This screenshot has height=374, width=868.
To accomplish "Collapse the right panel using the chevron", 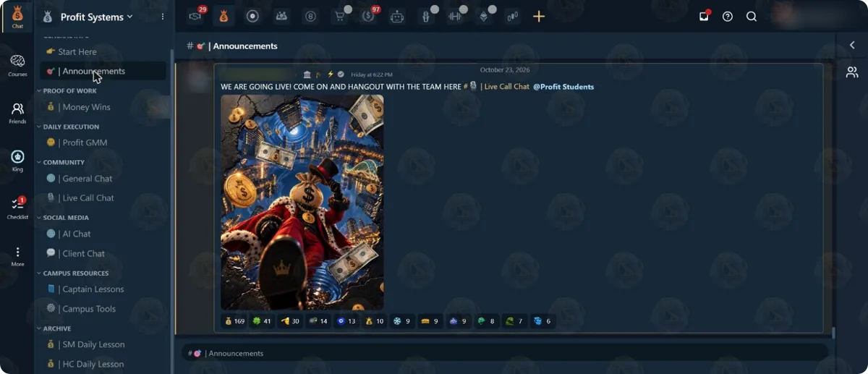I will tap(852, 46).
